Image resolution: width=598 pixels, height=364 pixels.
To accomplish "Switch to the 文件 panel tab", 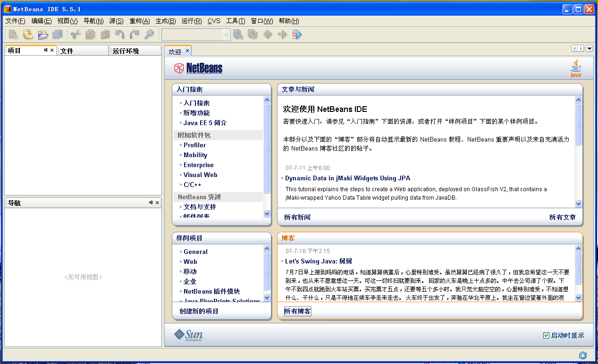I will pyautogui.click(x=83, y=51).
